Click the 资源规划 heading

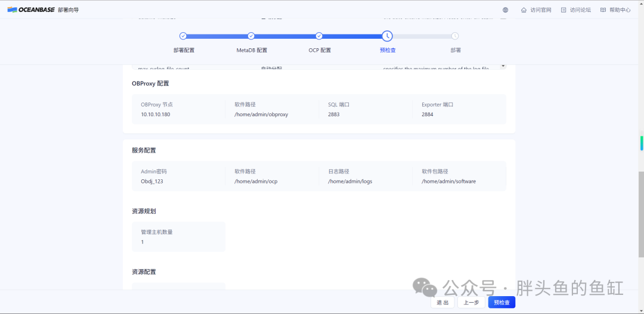tap(144, 212)
